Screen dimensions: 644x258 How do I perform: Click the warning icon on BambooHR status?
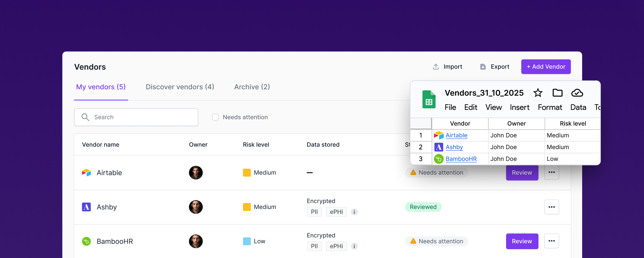click(x=413, y=241)
